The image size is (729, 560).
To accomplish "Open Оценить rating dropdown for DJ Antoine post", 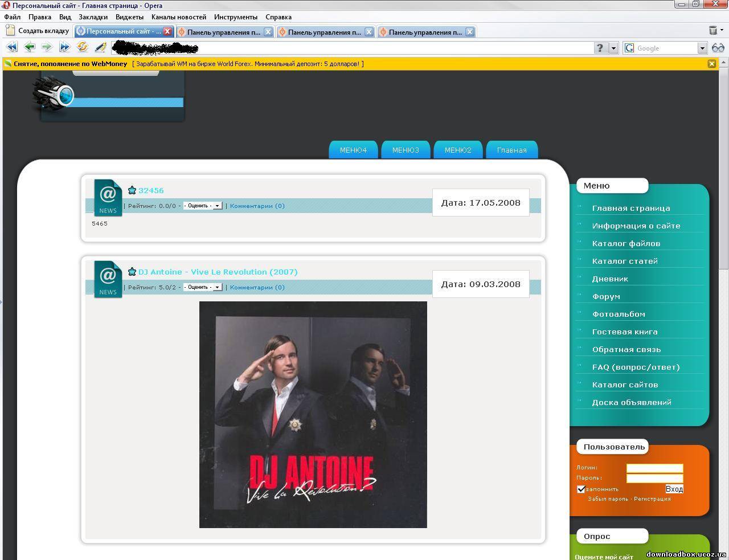I will click(x=203, y=287).
